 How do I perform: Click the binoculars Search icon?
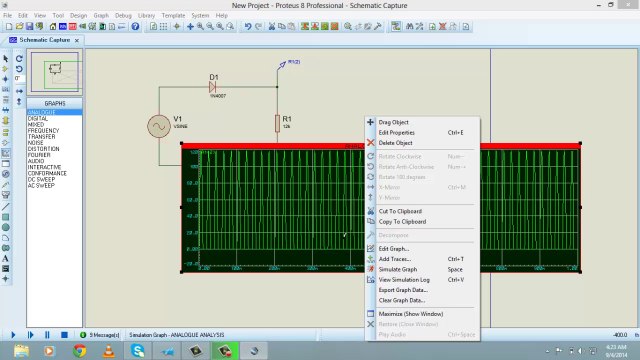pyautogui.click(x=409, y=27)
